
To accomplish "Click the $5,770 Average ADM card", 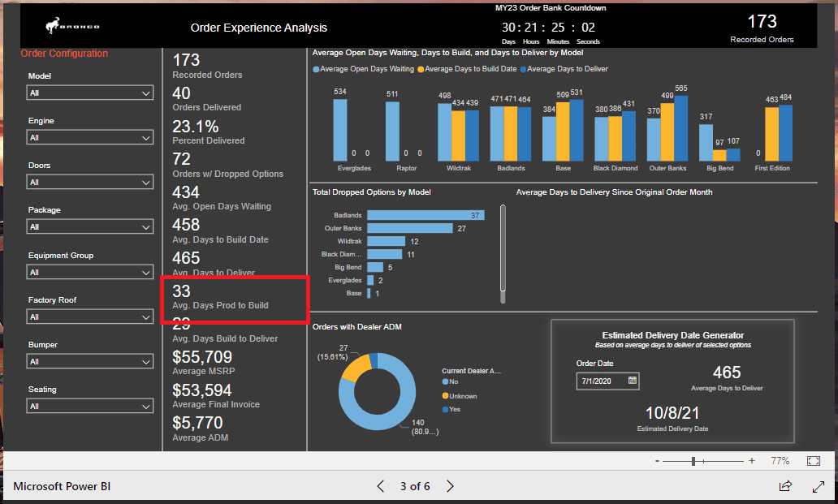I will 201,429.
